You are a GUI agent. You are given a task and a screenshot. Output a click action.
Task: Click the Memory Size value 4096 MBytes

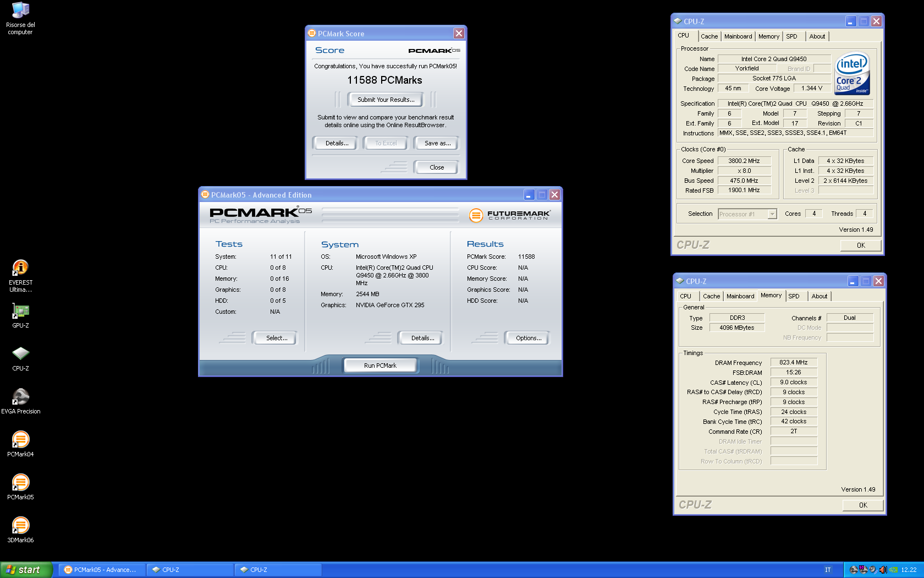(x=736, y=328)
